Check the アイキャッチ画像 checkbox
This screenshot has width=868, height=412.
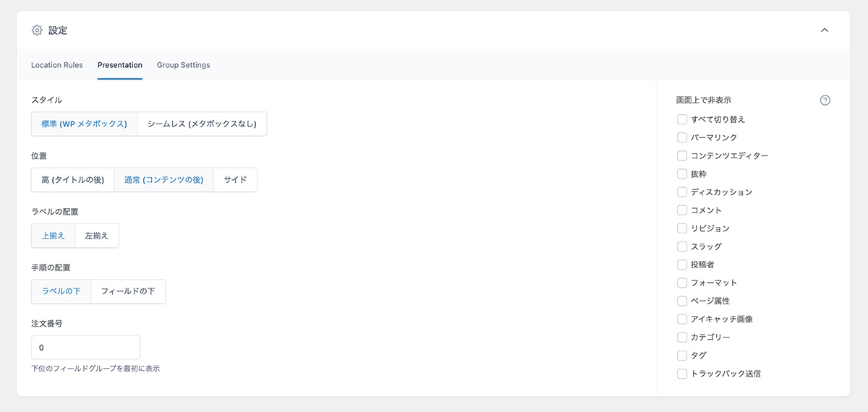[682, 319]
